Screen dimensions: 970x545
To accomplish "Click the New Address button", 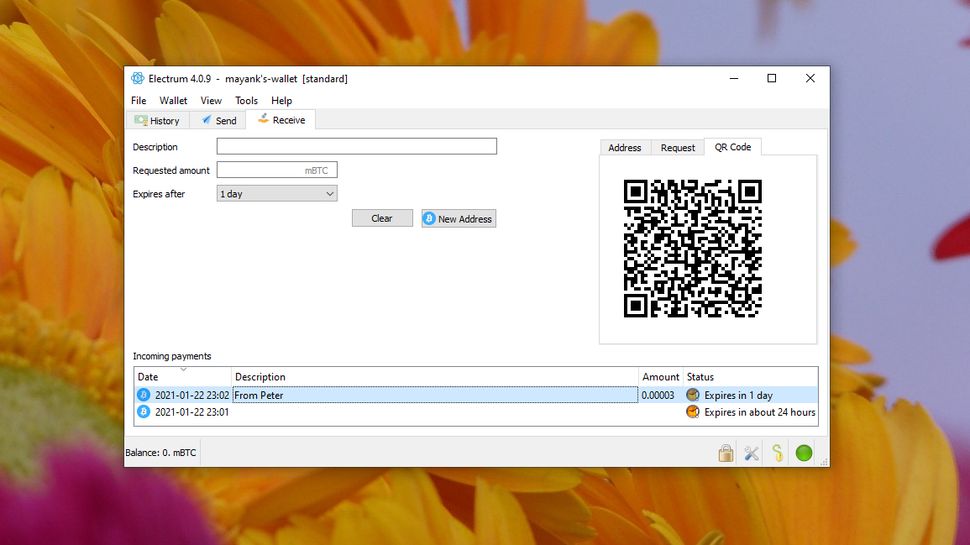I will 458,218.
